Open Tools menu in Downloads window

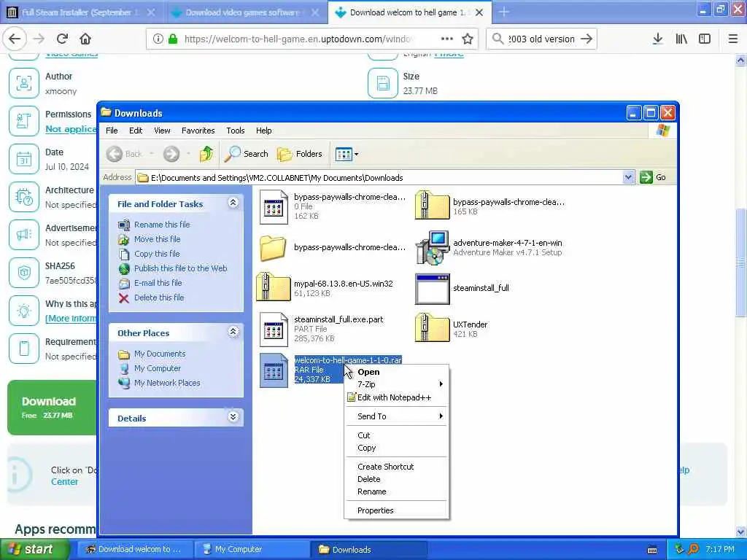click(x=236, y=131)
